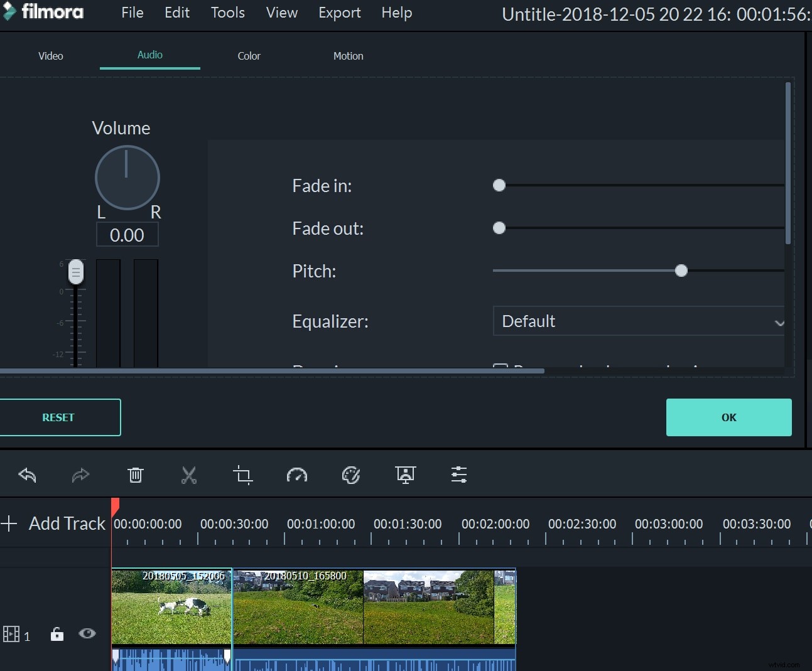
Task: Open the Tools menu
Action: click(x=227, y=13)
